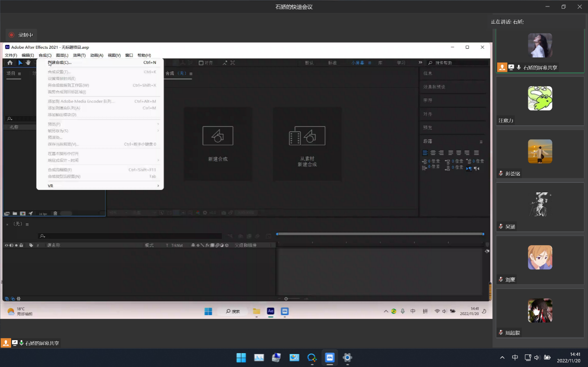
Task: Click the 录制中 recording button
Action: pyautogui.click(x=21, y=35)
